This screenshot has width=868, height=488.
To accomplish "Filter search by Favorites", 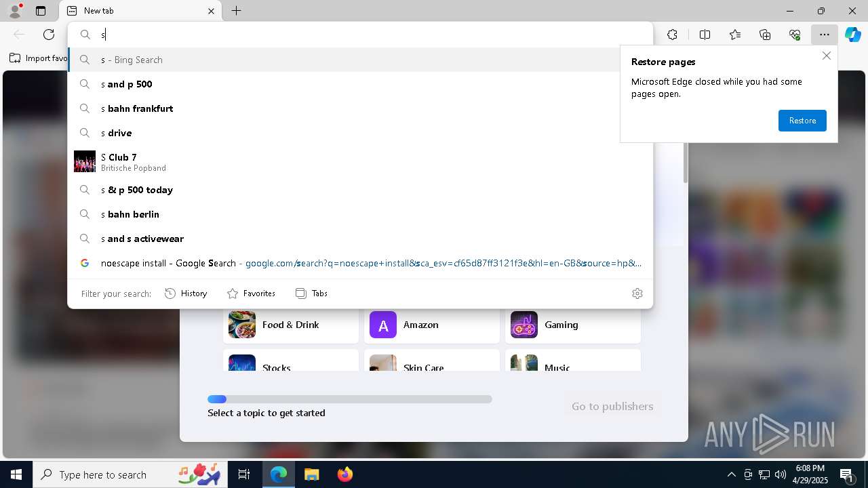I will click(251, 293).
